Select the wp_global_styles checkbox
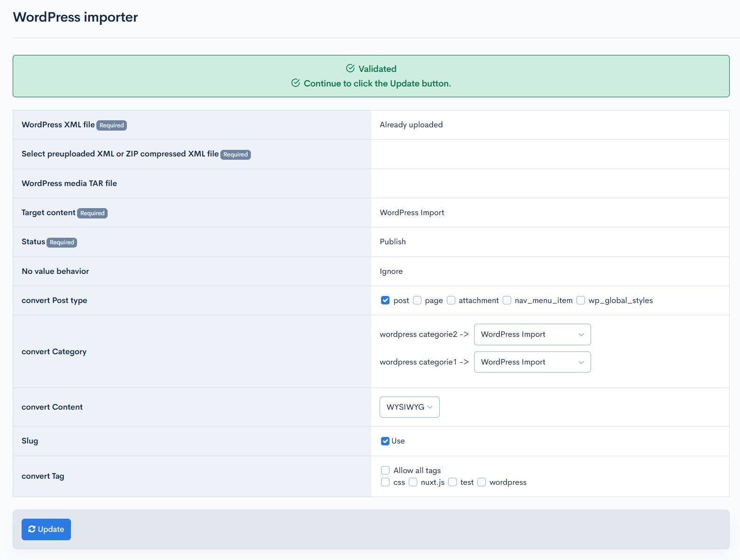The width and height of the screenshot is (740, 560). 581,300
